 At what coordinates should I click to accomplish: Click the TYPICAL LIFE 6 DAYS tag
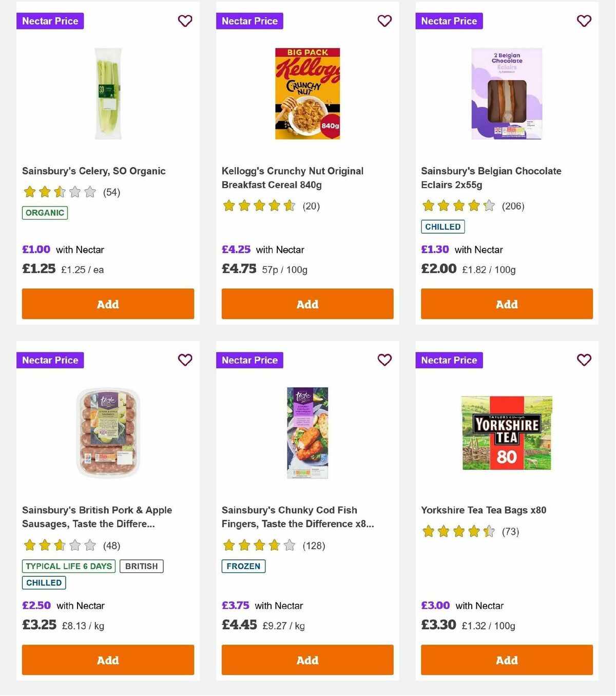click(69, 566)
